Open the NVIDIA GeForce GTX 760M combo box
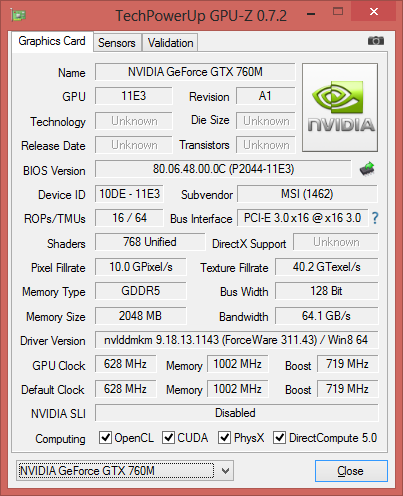The width and height of the screenshot is (403, 496). pyautogui.click(x=125, y=471)
